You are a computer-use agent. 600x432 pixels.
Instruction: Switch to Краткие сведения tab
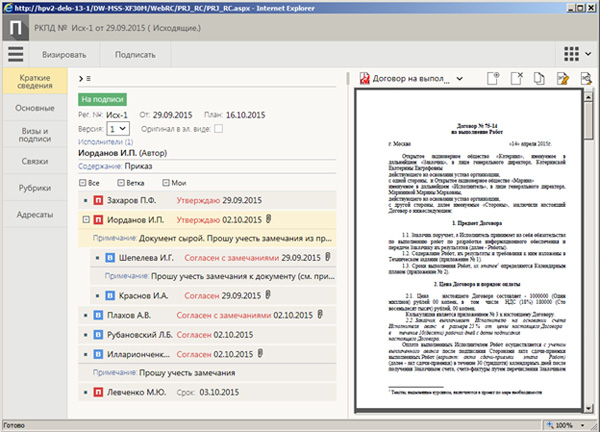[35, 82]
